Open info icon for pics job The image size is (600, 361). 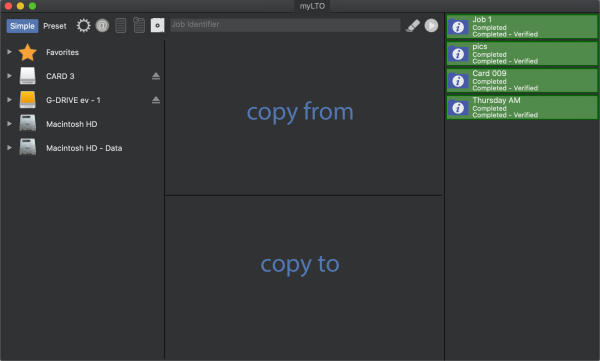click(458, 54)
